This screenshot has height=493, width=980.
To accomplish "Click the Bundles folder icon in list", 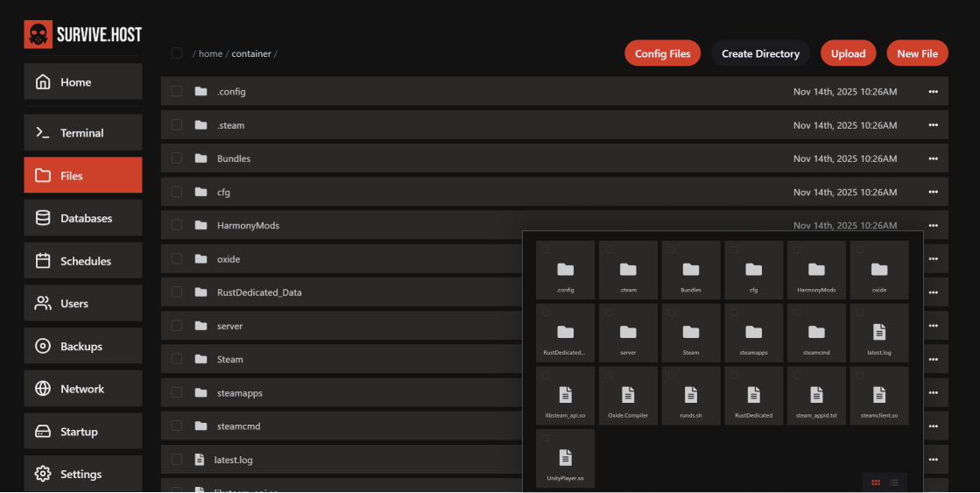I will [201, 158].
